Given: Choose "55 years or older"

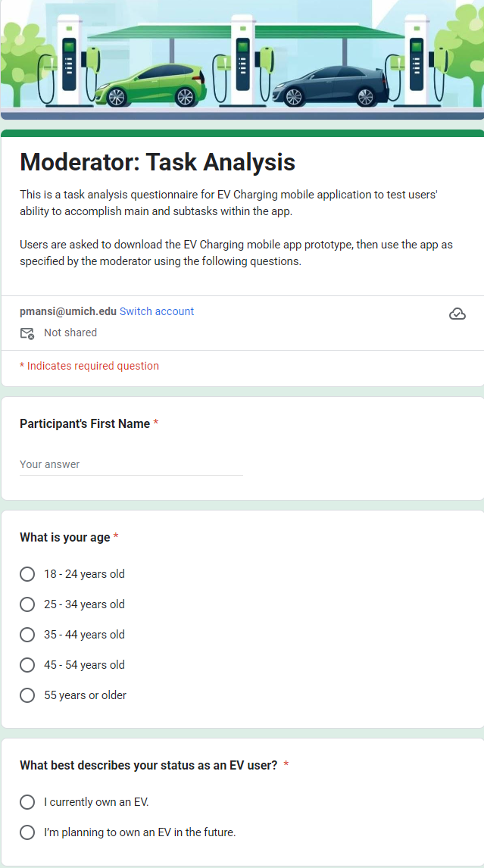Looking at the screenshot, I should pyautogui.click(x=27, y=695).
